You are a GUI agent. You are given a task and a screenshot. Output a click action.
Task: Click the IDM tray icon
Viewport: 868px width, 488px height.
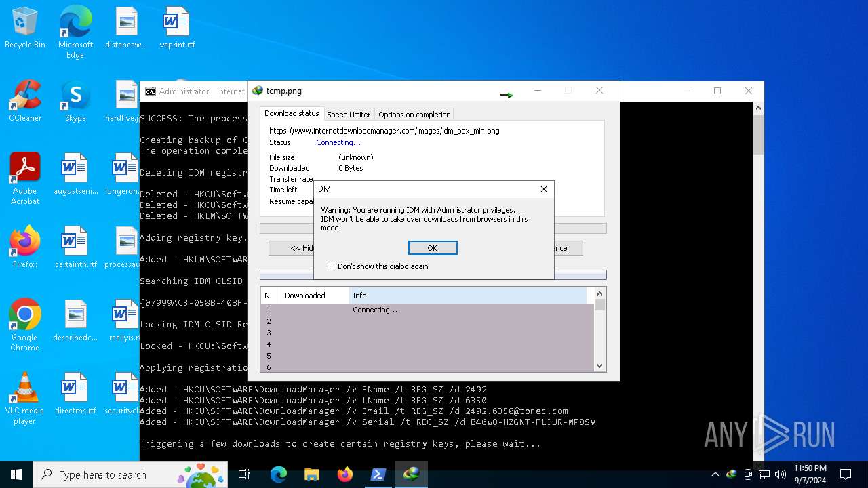pyautogui.click(x=732, y=474)
